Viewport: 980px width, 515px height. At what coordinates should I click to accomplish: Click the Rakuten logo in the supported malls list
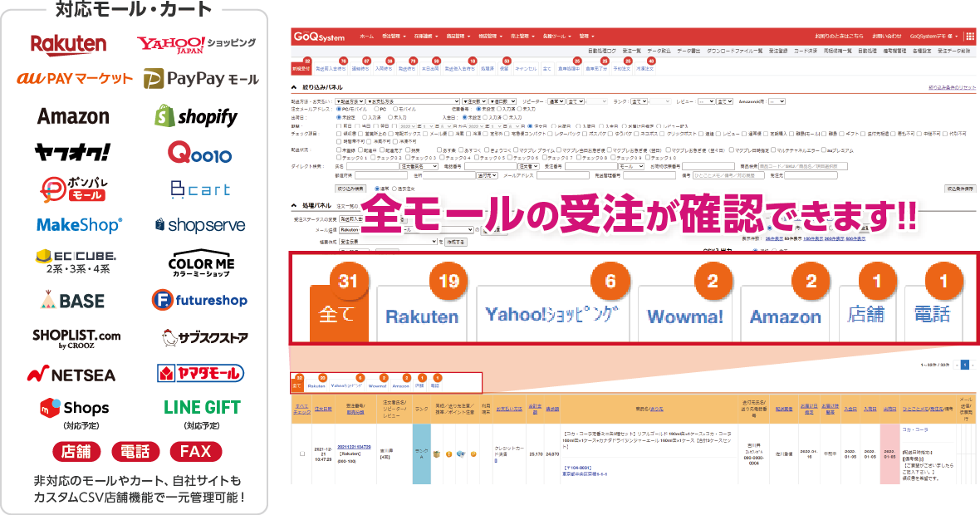pos(68,45)
